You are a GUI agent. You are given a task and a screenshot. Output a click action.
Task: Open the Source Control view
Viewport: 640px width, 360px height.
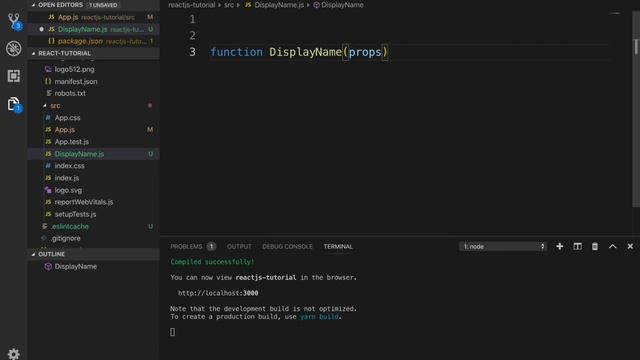(14, 21)
